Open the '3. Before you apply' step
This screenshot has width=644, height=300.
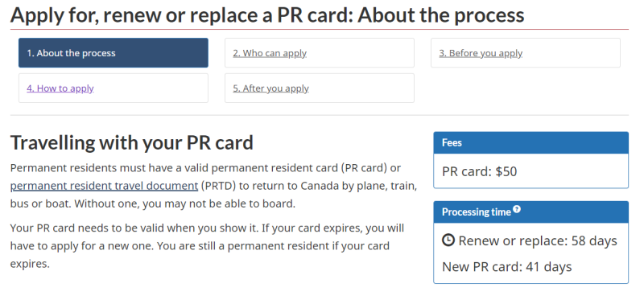click(526, 53)
